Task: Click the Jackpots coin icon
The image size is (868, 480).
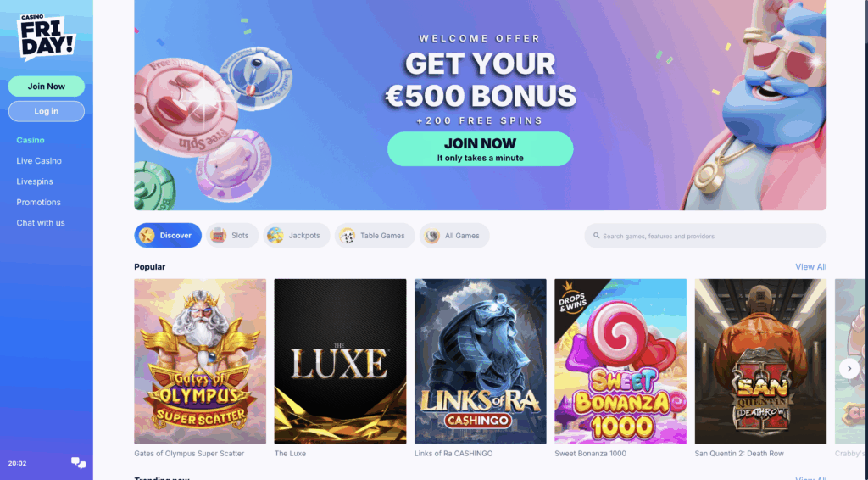Action: point(275,235)
